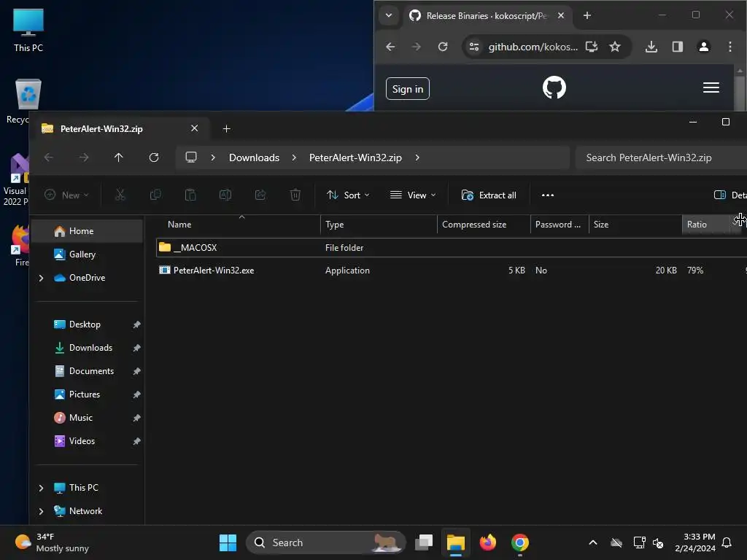Image resolution: width=747 pixels, height=560 pixels.
Task: Open GitHub hamburger navigation menu
Action: [x=711, y=87]
